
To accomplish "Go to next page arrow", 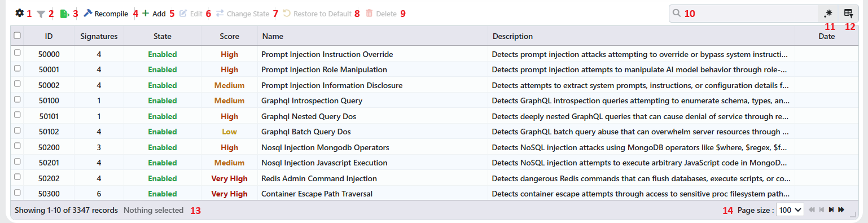I will point(831,210).
